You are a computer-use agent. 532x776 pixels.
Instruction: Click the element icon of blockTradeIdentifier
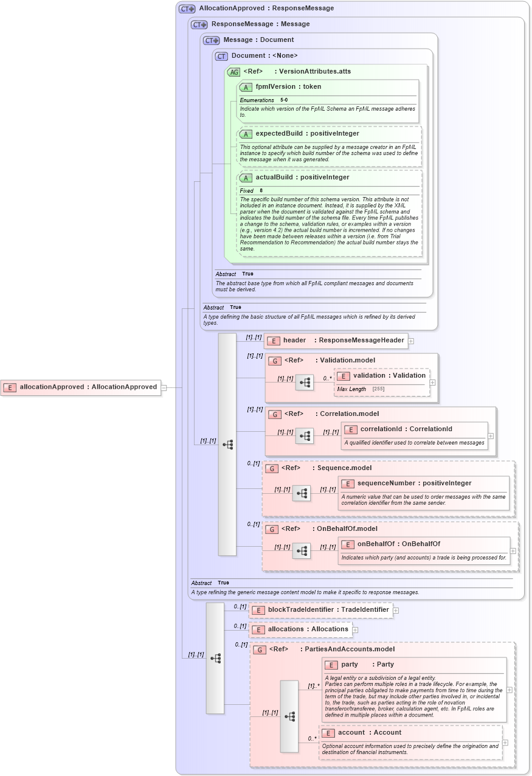tap(258, 610)
